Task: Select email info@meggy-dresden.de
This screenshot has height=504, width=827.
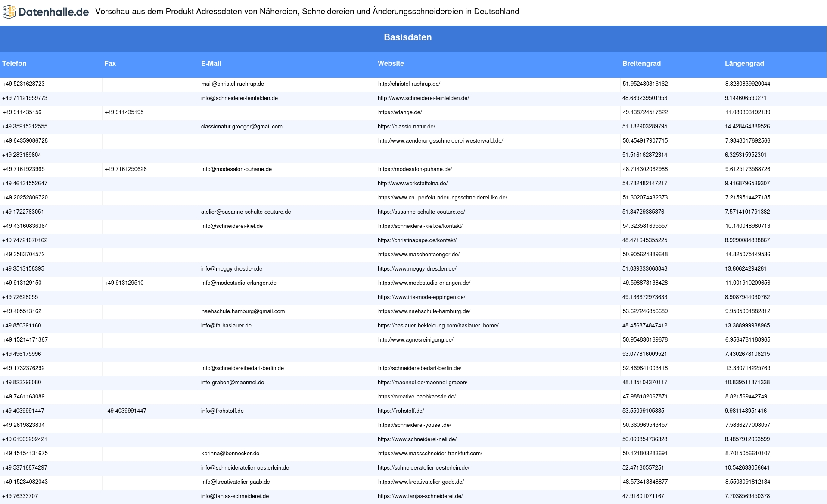Action: tap(232, 269)
